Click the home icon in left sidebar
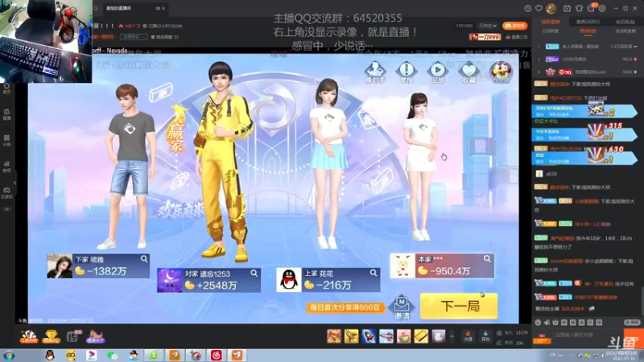Viewport: 644px width, 362px height. pyautogui.click(x=6, y=88)
